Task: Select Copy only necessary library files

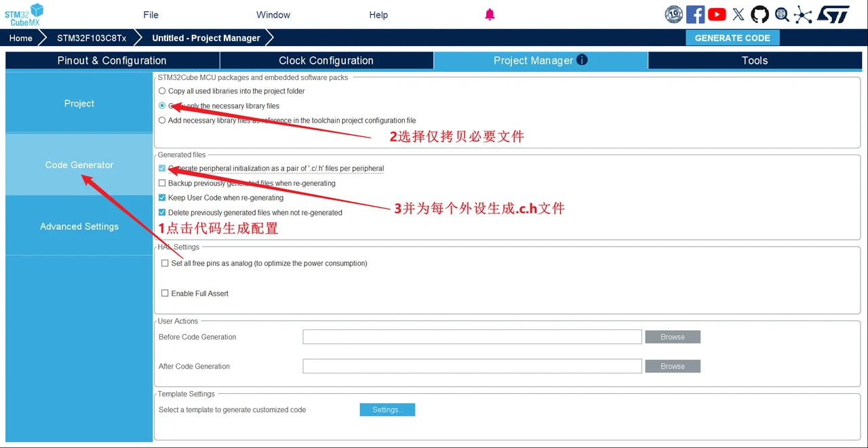Action: point(162,106)
